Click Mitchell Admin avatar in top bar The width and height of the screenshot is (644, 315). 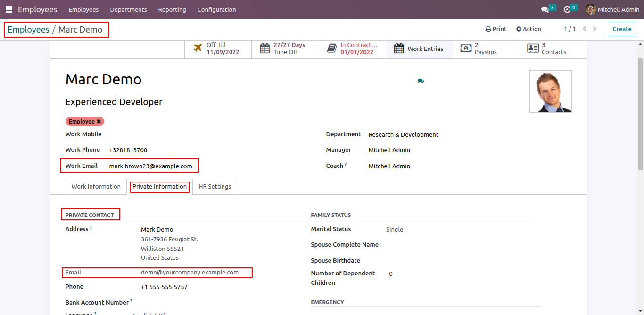point(591,9)
